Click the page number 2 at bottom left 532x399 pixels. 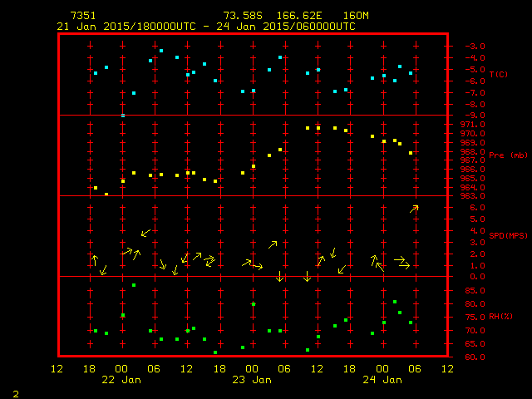[x=16, y=394]
